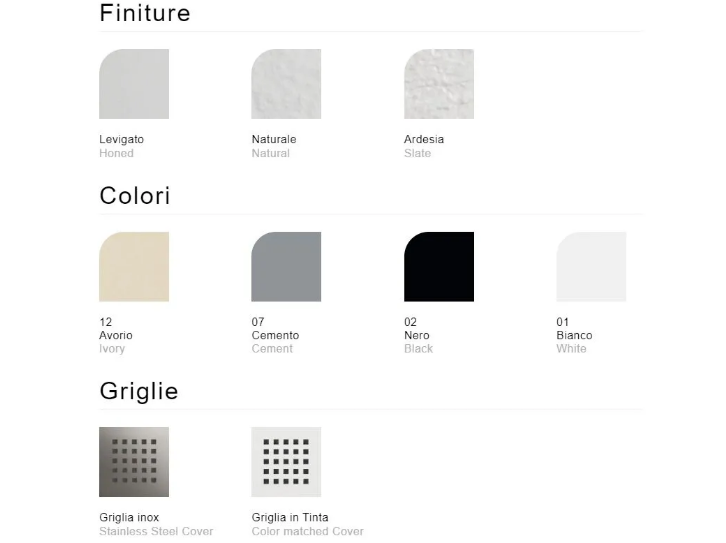Screen dimensions: 726x543
Task: Select the Levigato honed finish swatch
Action: (134, 84)
